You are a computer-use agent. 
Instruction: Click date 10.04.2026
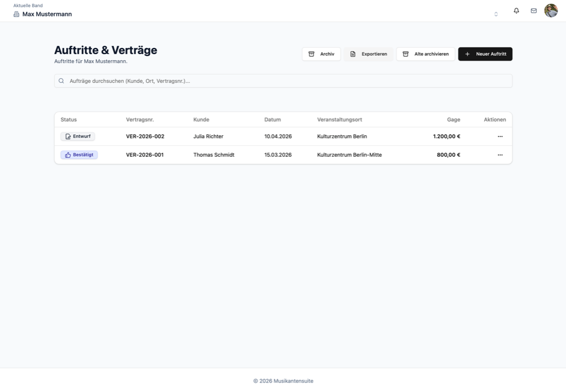click(278, 136)
